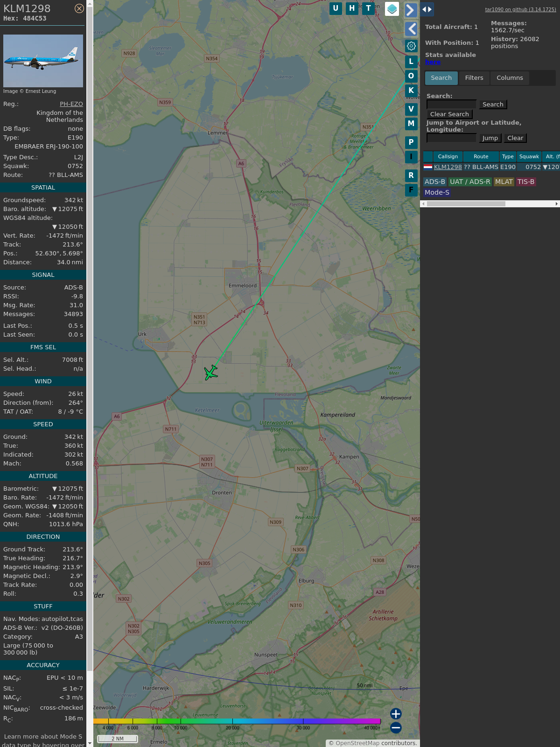Image resolution: width=560 pixels, height=747 pixels.
Task: Open the PH-EZO registration link
Action: pos(71,104)
